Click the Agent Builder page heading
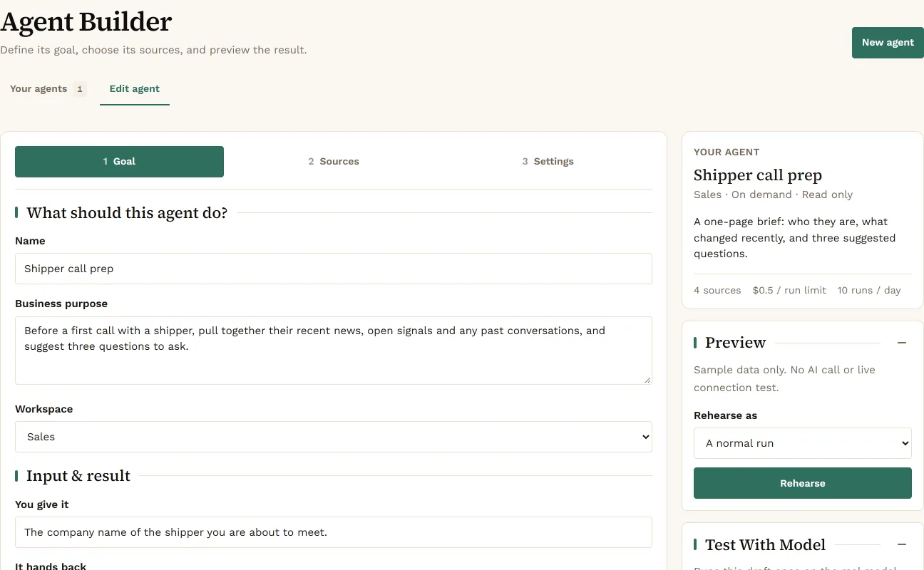The image size is (924, 570). coord(86,22)
